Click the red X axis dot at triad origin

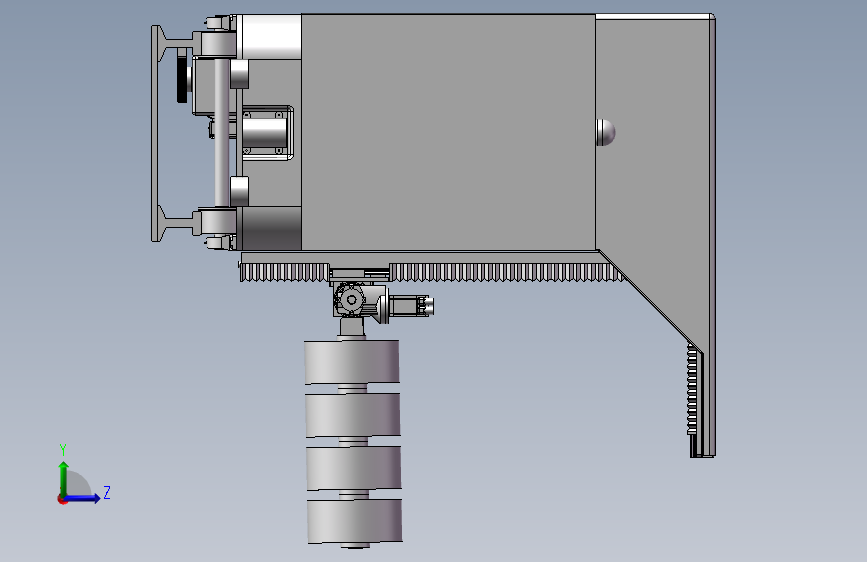(x=62, y=499)
